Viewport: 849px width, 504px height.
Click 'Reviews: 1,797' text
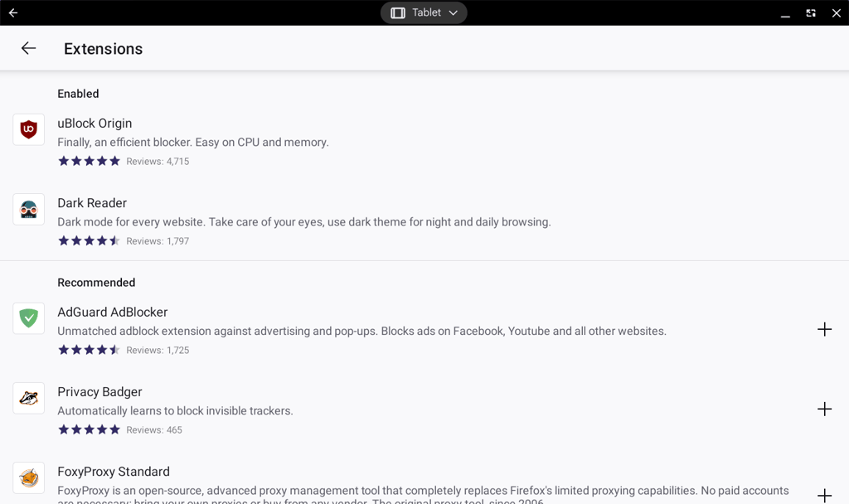pos(158,241)
